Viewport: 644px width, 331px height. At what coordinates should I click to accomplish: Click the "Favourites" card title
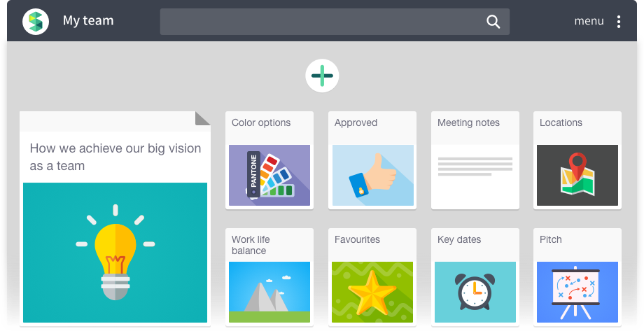pyautogui.click(x=357, y=239)
